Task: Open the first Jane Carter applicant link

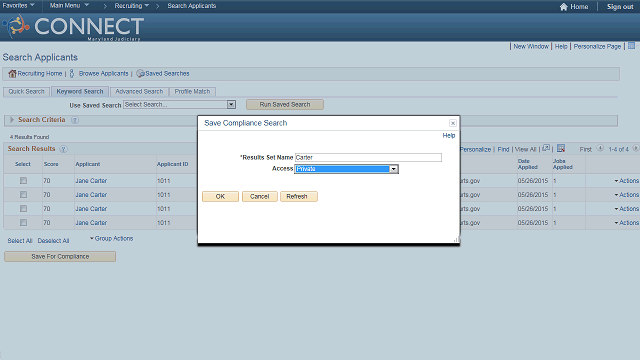Action: (x=91, y=180)
